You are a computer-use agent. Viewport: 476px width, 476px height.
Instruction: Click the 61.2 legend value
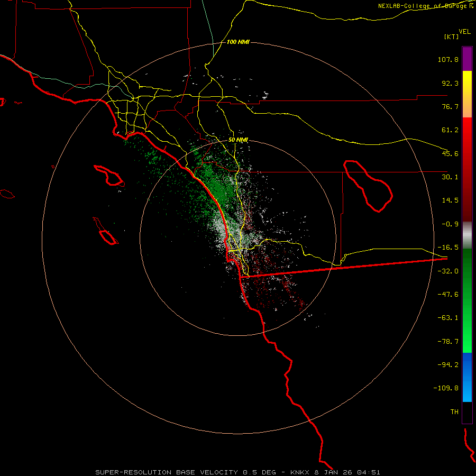pos(450,130)
